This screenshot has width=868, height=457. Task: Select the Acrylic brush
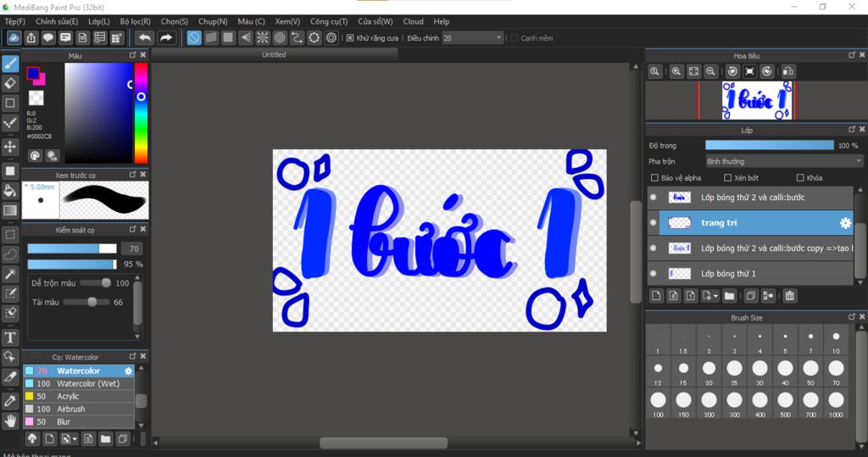(x=79, y=396)
